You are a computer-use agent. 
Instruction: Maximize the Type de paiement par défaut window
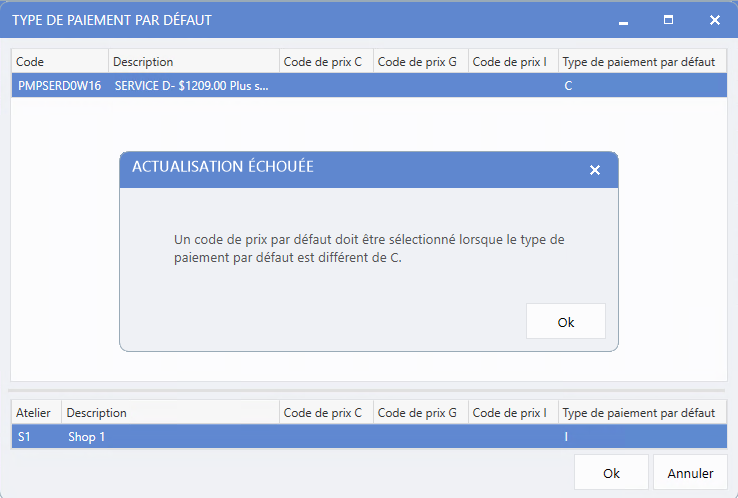tap(668, 20)
